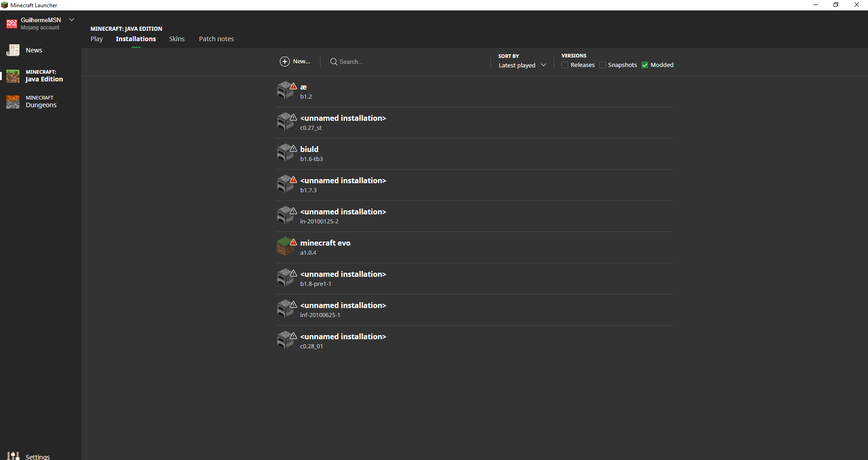Click the plus icon for New installation
Viewport: 868px width, 460px height.
click(x=285, y=62)
